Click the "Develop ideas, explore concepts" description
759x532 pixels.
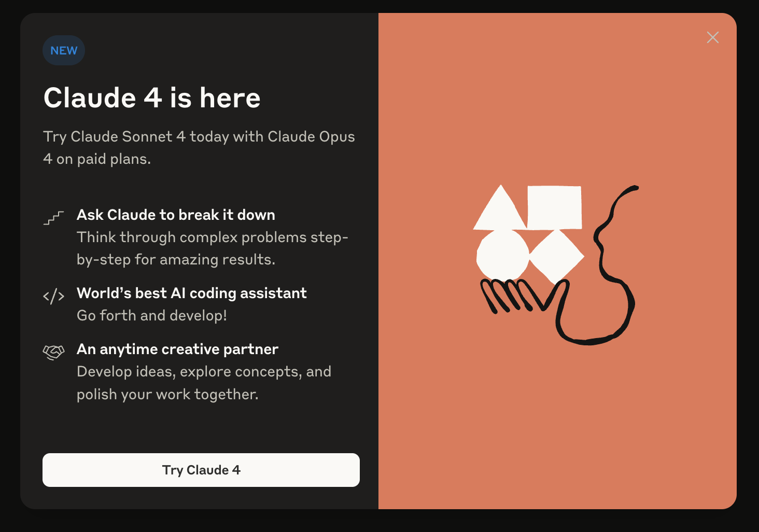click(204, 383)
